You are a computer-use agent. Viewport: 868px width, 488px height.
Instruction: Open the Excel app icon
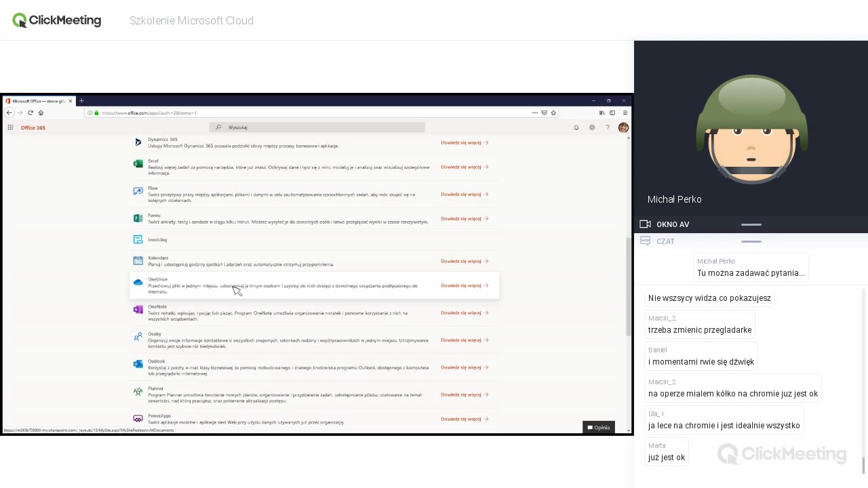[138, 164]
